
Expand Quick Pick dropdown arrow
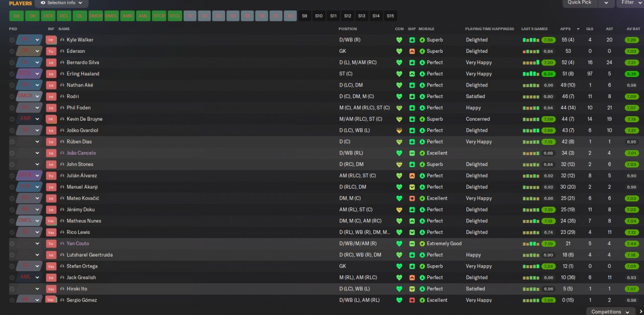(x=605, y=3)
